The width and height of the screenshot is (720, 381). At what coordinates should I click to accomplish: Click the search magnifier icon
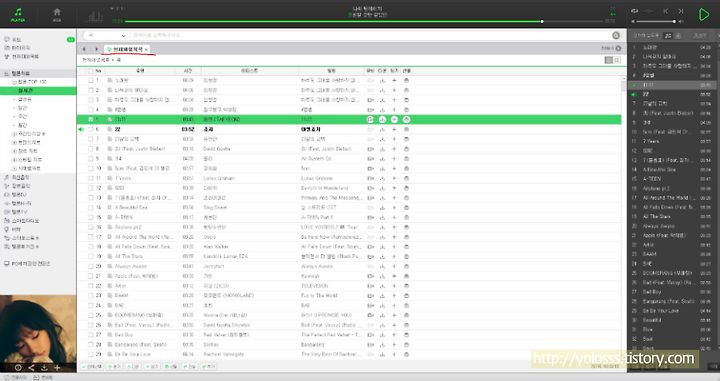click(616, 35)
